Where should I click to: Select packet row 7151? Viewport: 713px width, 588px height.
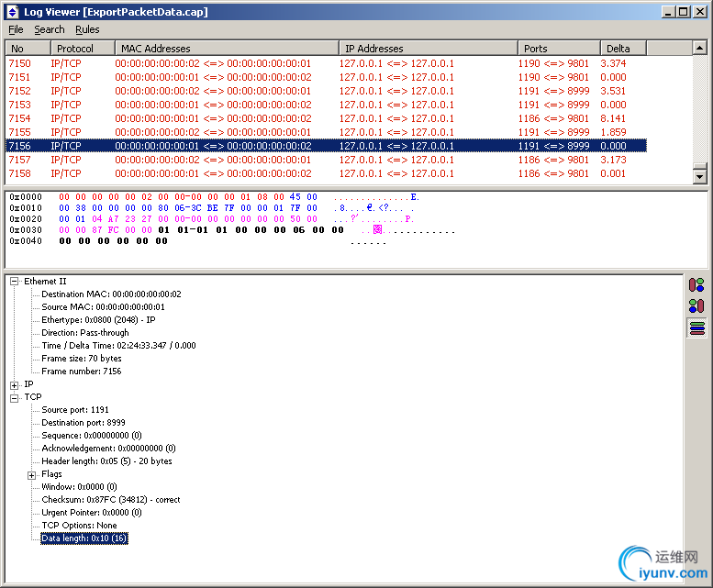point(326,77)
